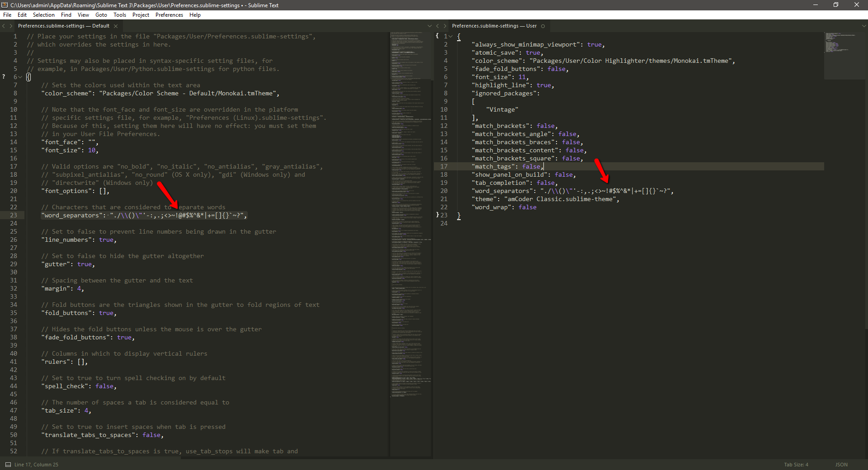Click the "word_wrap": false line

point(504,207)
